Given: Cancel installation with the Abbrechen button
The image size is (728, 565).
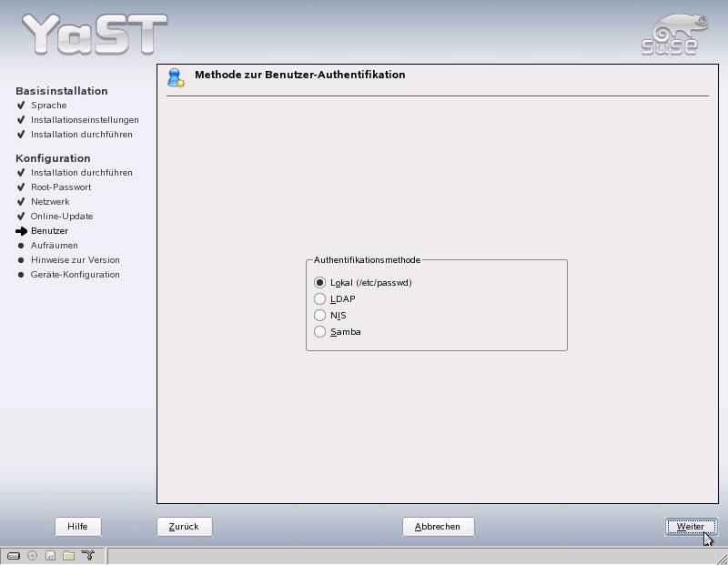Looking at the screenshot, I should click(x=438, y=527).
